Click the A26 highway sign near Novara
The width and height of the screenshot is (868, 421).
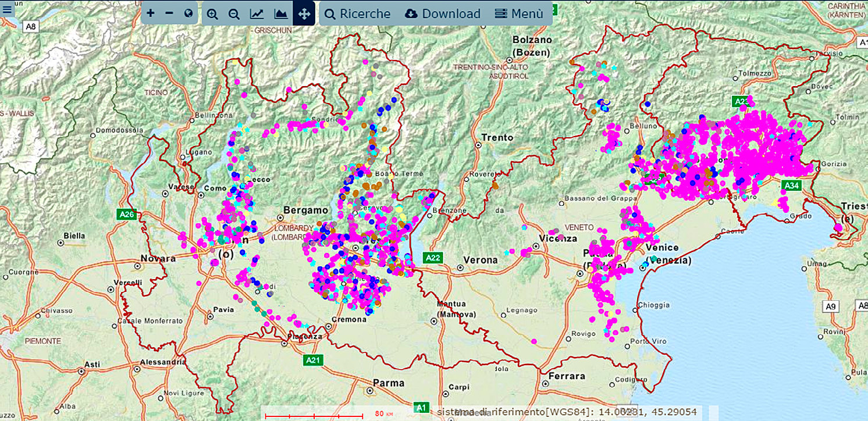[126, 214]
